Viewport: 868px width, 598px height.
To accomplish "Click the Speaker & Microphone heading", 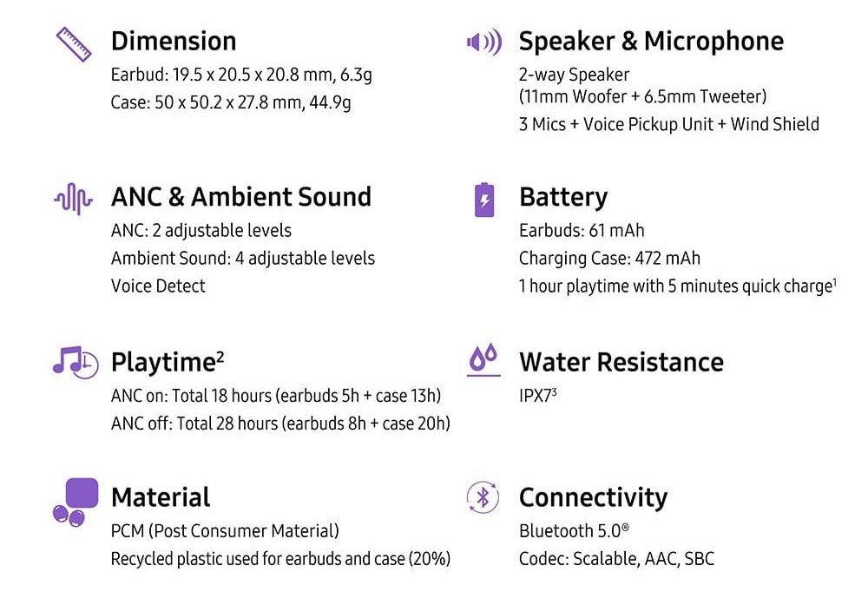I will click(x=651, y=41).
